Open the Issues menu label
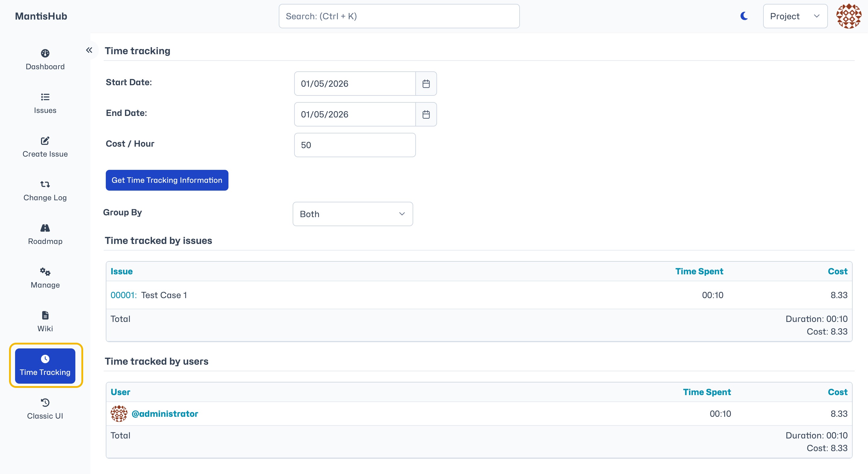This screenshot has width=868, height=474. coord(45,111)
